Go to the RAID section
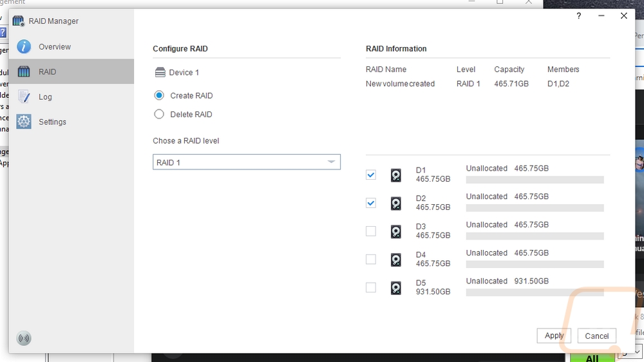 pyautogui.click(x=71, y=71)
